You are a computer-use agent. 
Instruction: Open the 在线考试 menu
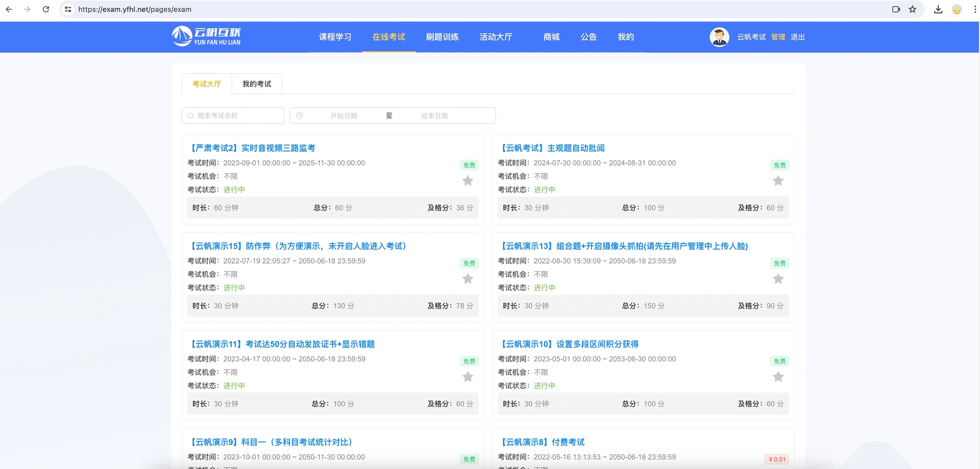[x=389, y=37]
